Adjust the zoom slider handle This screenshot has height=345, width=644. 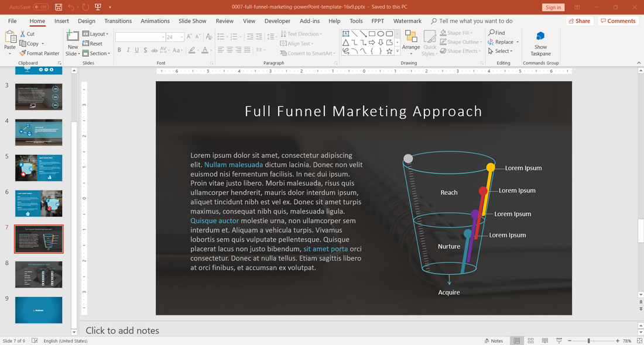pyautogui.click(x=588, y=341)
